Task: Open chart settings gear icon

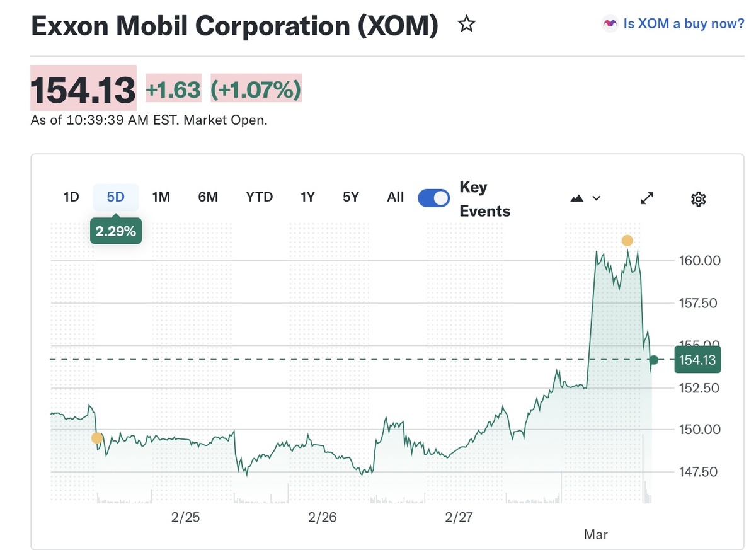Action: point(698,199)
